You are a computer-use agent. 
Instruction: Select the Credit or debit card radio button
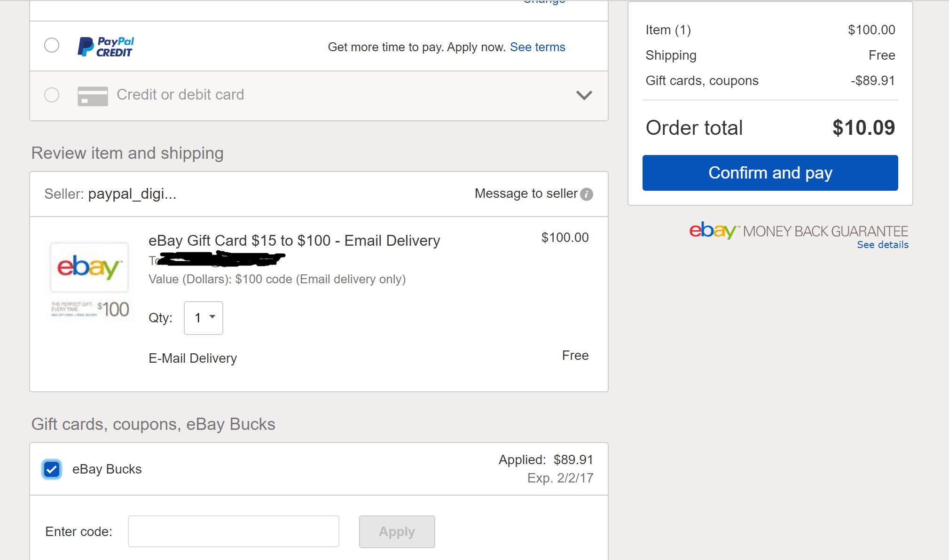[52, 95]
